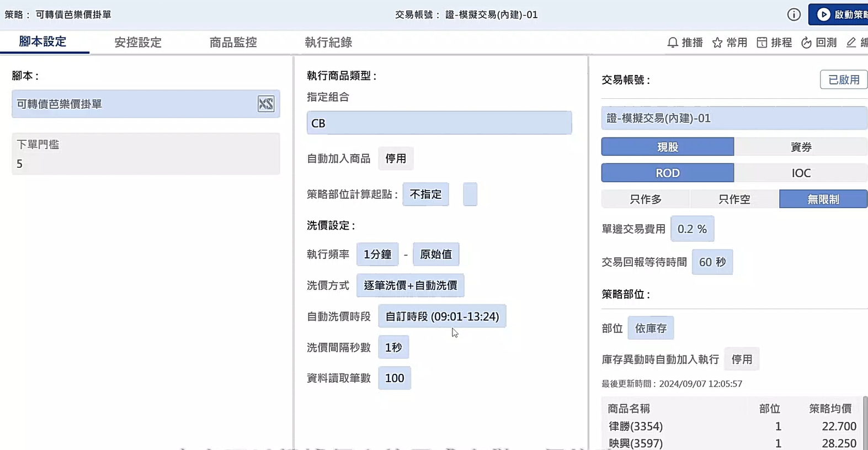Viewport: 868px width, 450px height.
Task: Click the pencil edit icon
Action: click(x=851, y=43)
